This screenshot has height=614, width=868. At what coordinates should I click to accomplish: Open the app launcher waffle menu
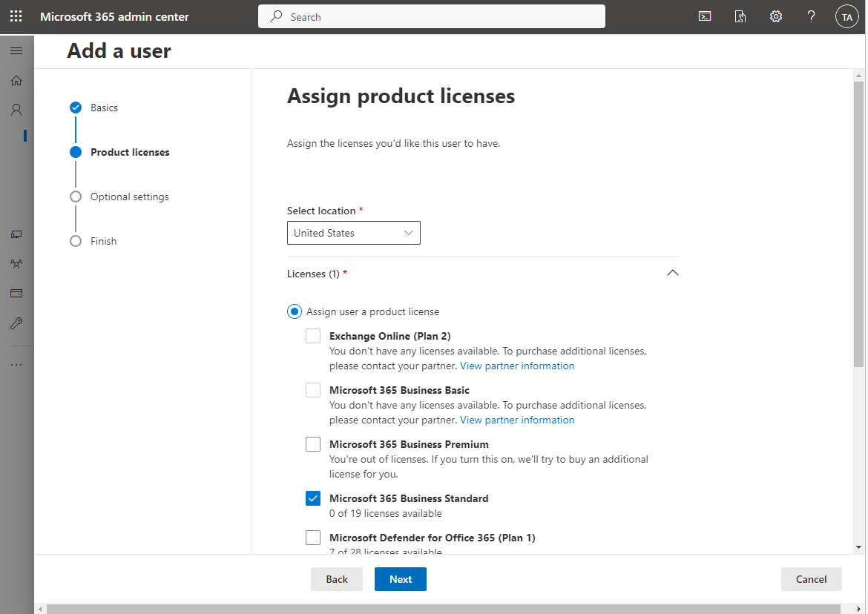[16, 16]
